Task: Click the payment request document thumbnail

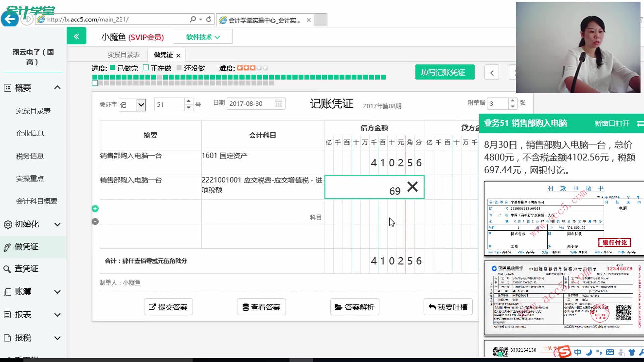Action: tap(563, 218)
